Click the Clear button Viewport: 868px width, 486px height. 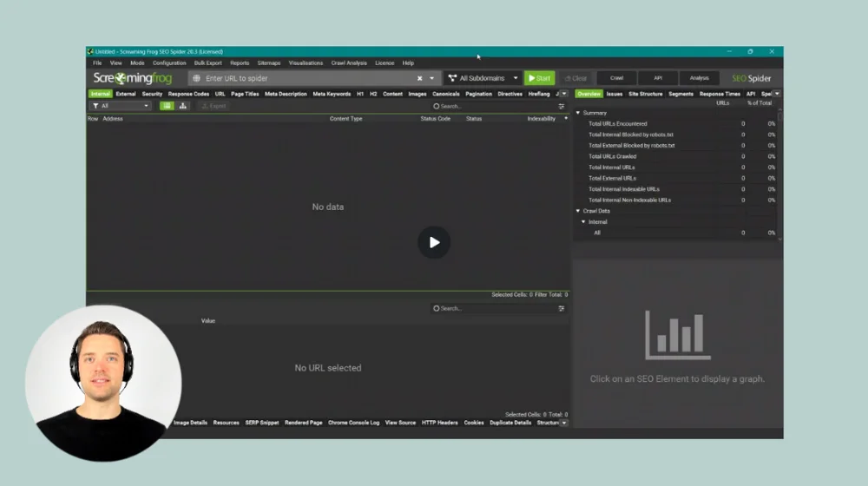click(x=575, y=78)
